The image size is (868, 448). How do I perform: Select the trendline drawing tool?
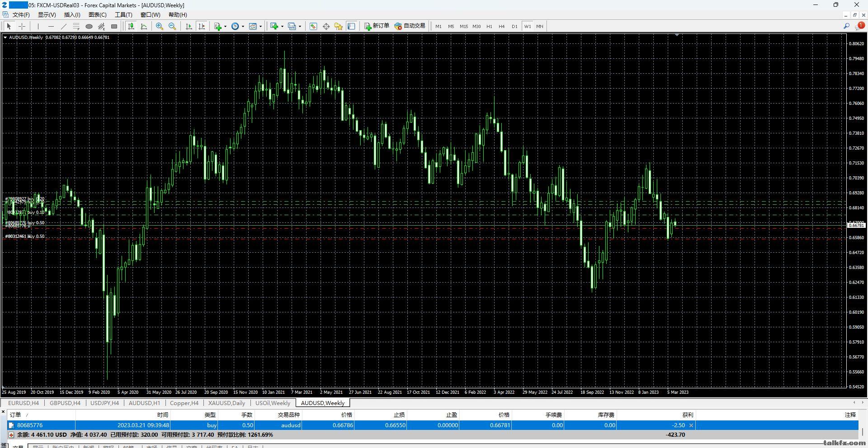pyautogui.click(x=64, y=26)
